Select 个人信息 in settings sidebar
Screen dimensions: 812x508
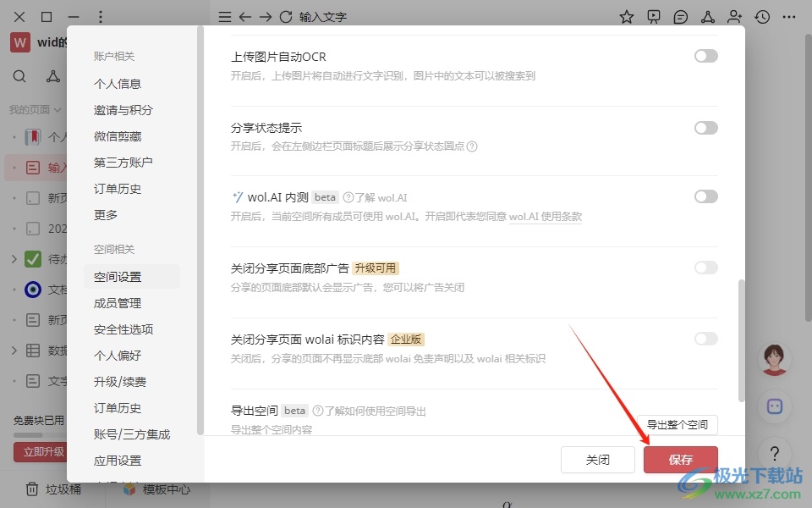pyautogui.click(x=118, y=84)
